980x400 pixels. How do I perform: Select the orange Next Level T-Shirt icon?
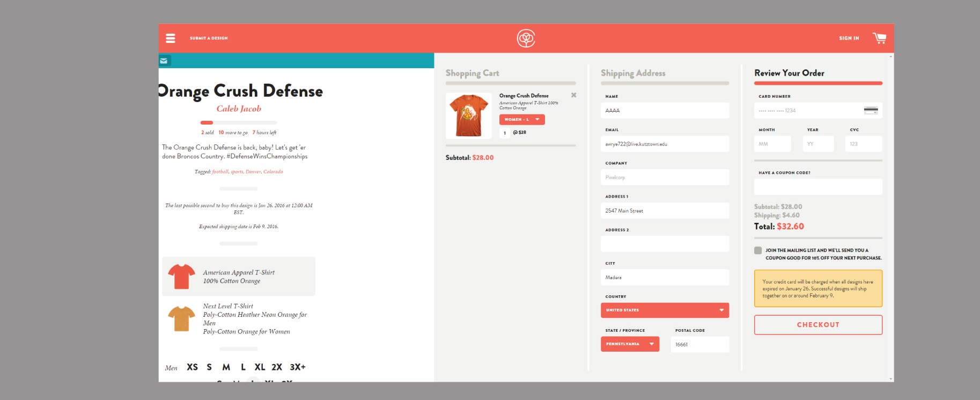[x=181, y=318]
